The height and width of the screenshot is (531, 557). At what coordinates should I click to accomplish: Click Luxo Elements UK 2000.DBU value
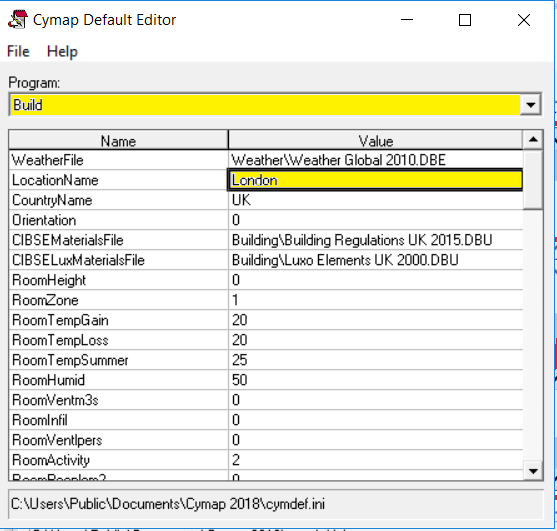tap(375, 260)
